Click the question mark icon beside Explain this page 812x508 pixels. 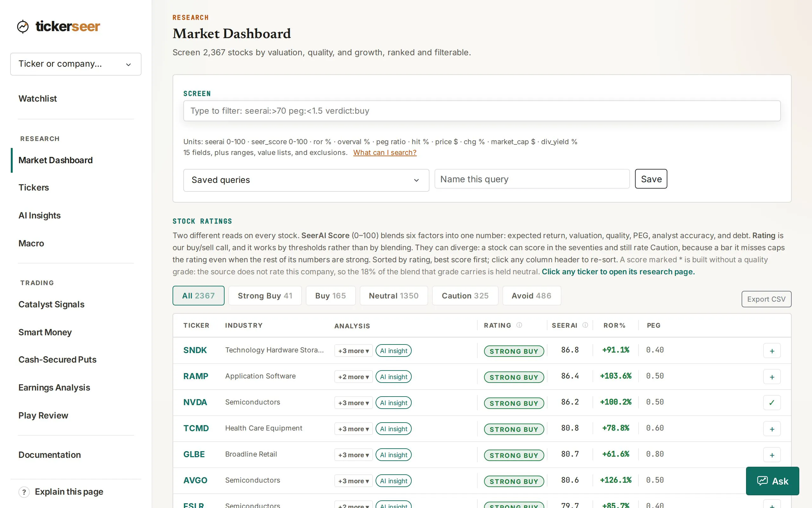24,492
